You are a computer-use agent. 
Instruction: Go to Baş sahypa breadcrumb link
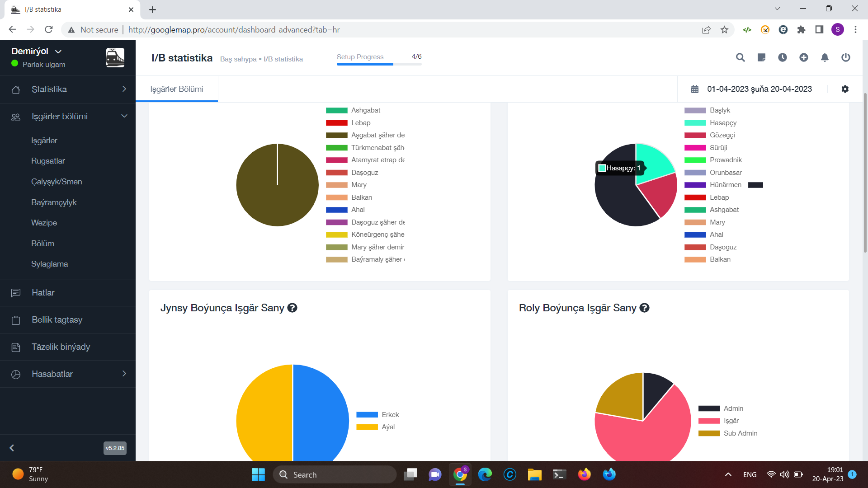[238, 59]
